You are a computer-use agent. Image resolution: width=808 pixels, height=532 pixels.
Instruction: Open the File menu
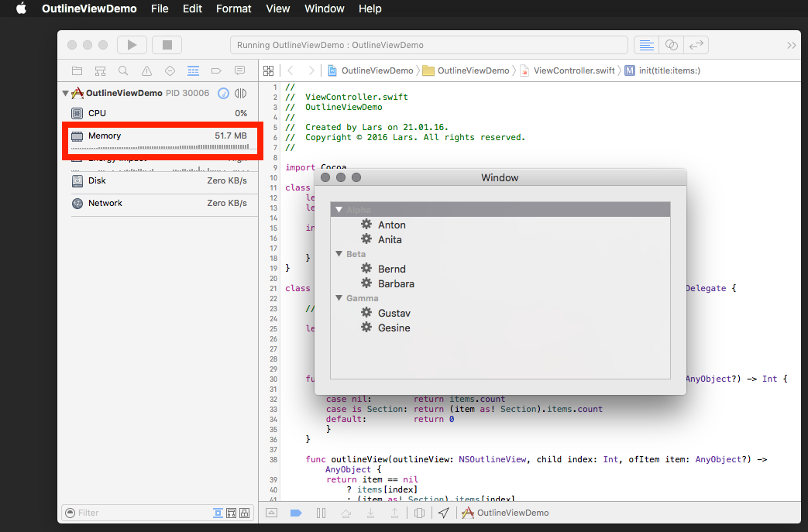[x=160, y=9]
